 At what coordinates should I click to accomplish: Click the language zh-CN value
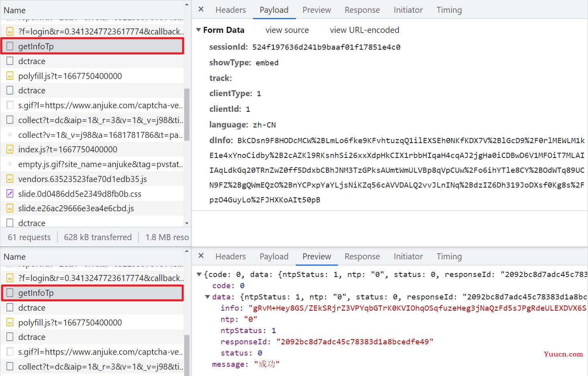264,125
